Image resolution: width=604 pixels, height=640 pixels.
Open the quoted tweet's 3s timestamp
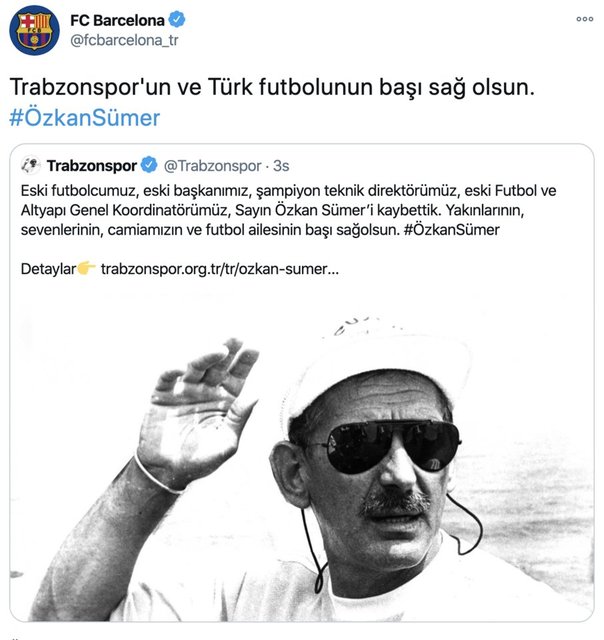pos(281,166)
